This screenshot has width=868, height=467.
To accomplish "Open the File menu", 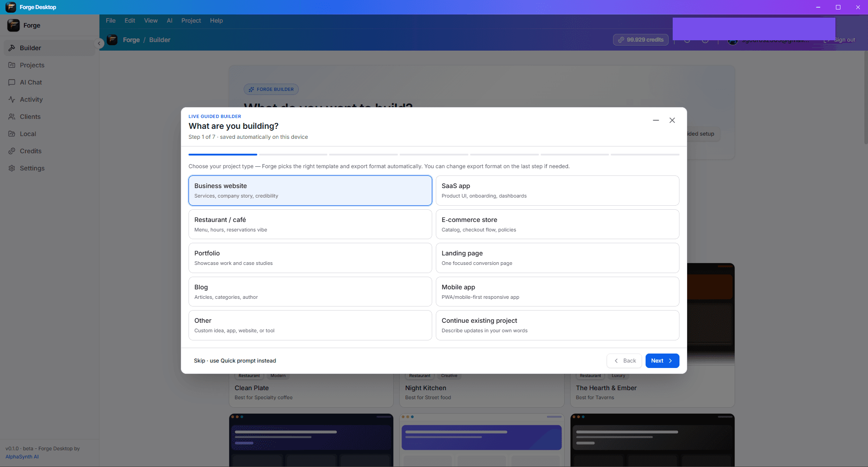I will [x=111, y=21].
